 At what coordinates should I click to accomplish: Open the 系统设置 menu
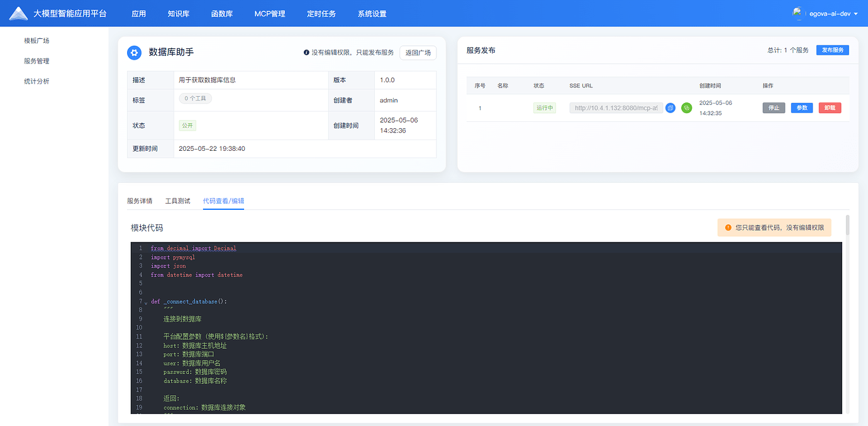click(370, 13)
